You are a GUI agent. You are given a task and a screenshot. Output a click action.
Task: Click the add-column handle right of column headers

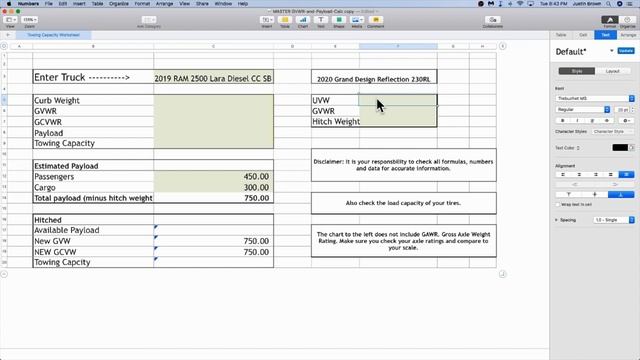[x=502, y=46]
